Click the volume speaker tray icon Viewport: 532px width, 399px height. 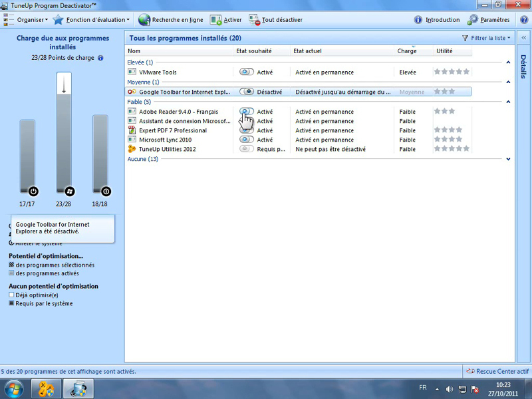(x=450, y=389)
